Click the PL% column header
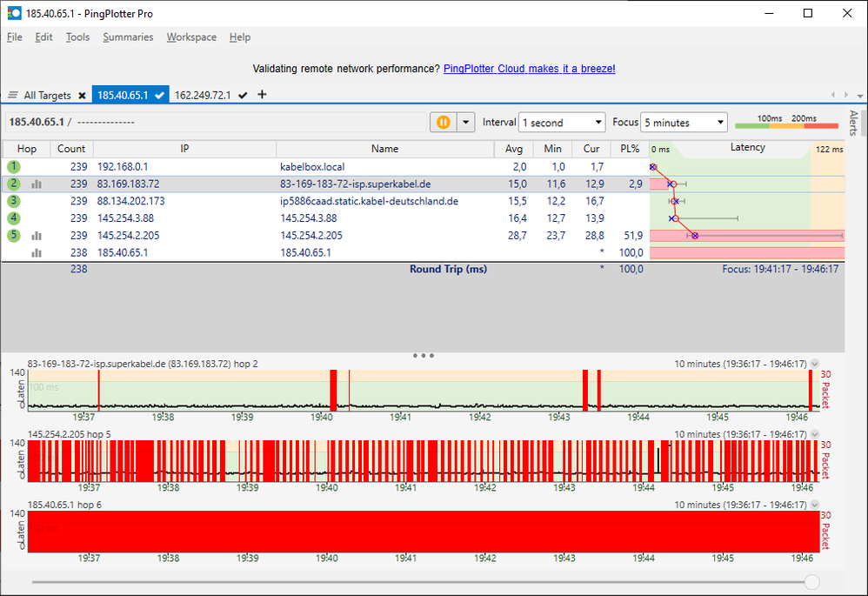Image resolution: width=868 pixels, height=596 pixels. pos(630,149)
